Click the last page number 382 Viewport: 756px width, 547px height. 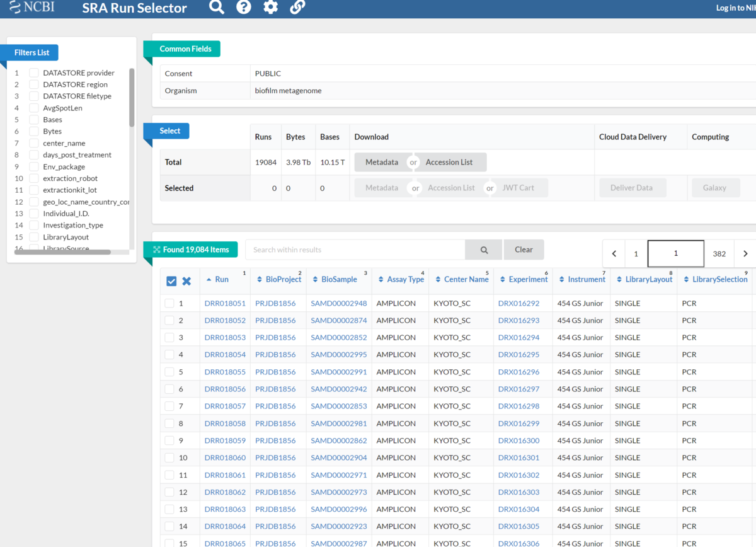[x=719, y=253]
